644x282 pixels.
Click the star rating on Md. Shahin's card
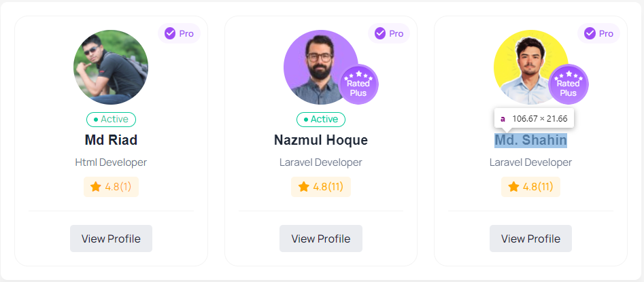click(x=530, y=187)
